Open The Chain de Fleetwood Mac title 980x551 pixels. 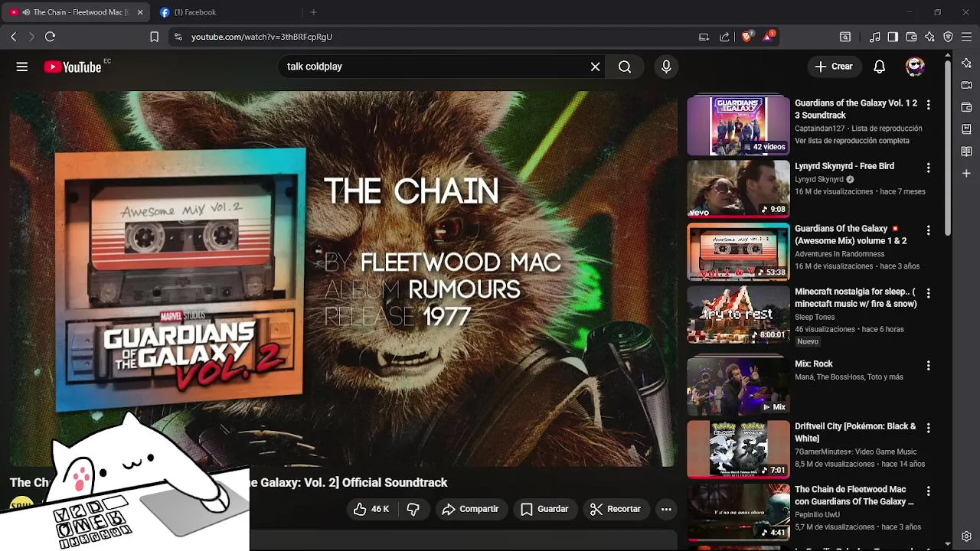pos(854,495)
